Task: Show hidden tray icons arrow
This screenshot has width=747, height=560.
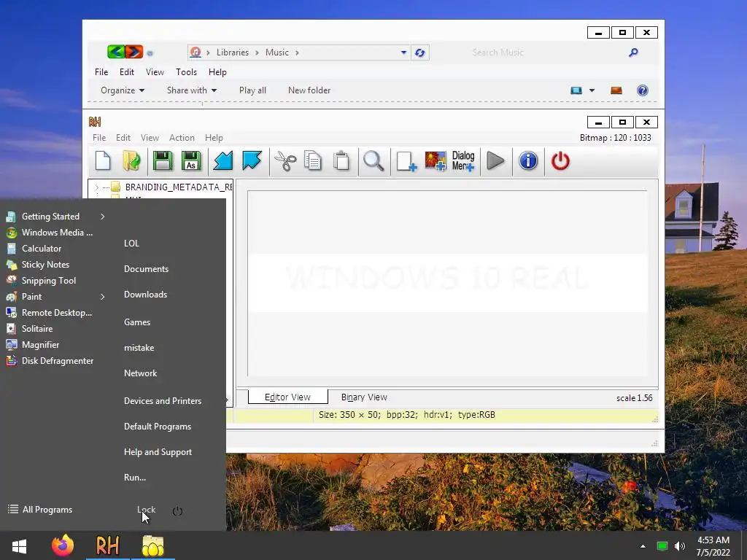Action: click(643, 546)
